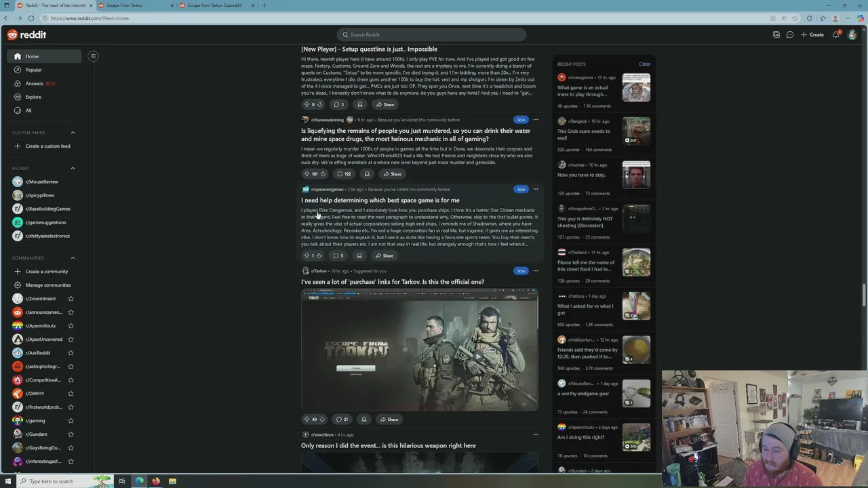This screenshot has height=488, width=868.
Task: Favorite r/ApexUncovered with its star
Action: pyautogui.click(x=71, y=339)
